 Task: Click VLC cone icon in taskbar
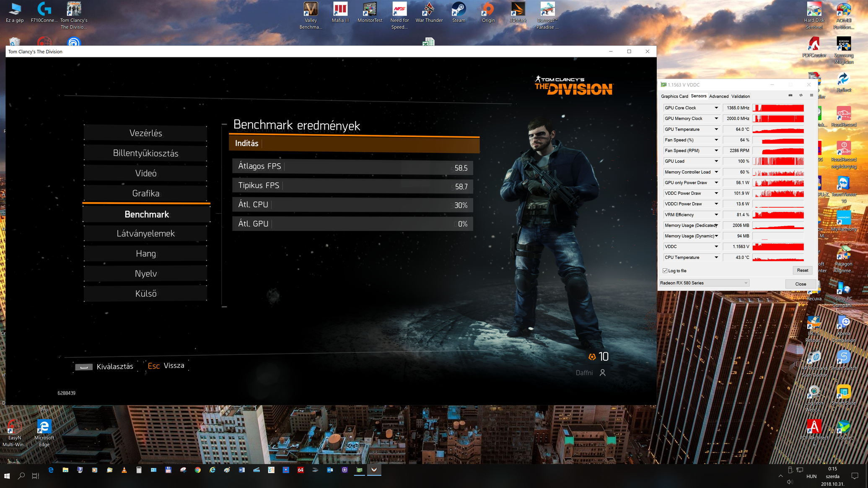pyautogui.click(x=124, y=470)
